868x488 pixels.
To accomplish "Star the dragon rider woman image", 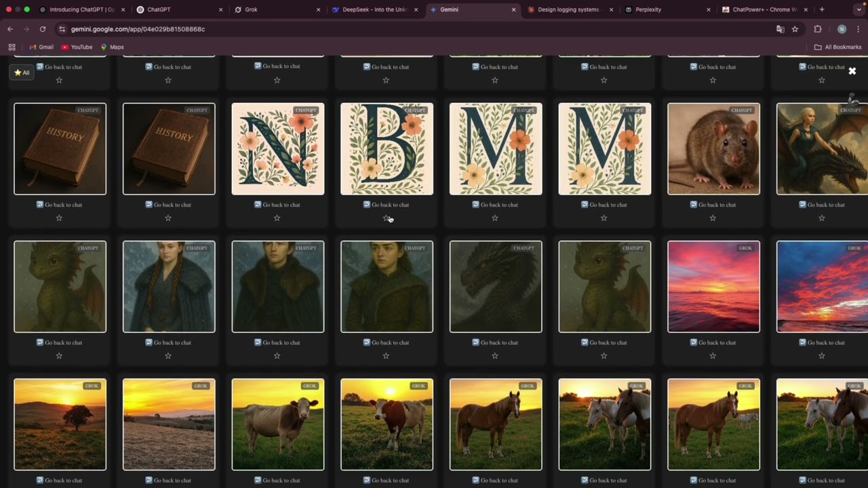I will 822,218.
